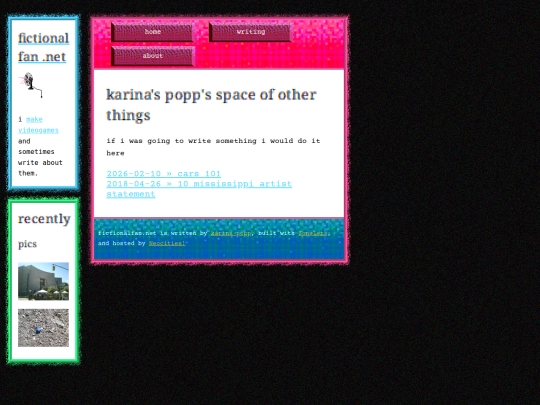View the gravel ground photo thumbnail

click(x=43, y=328)
